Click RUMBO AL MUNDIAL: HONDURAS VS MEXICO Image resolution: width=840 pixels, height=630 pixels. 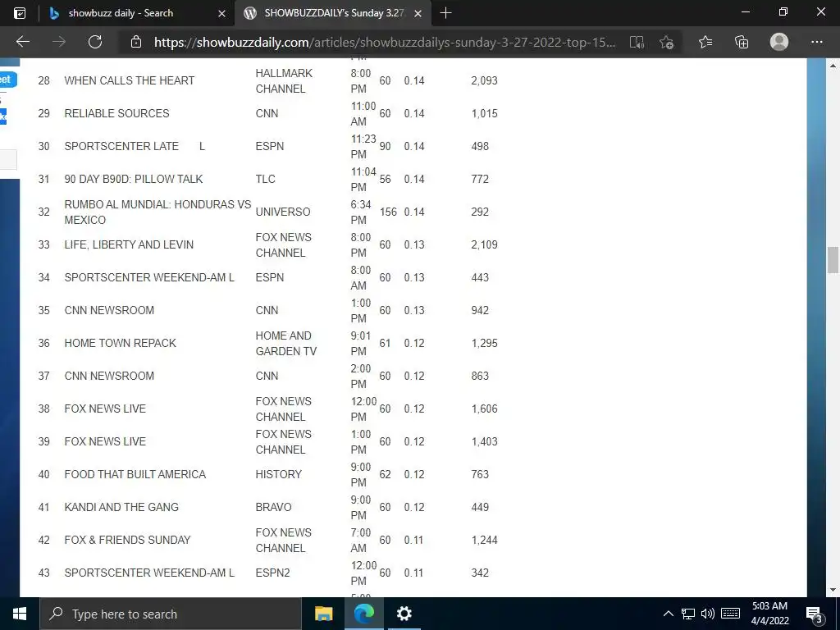click(x=157, y=212)
